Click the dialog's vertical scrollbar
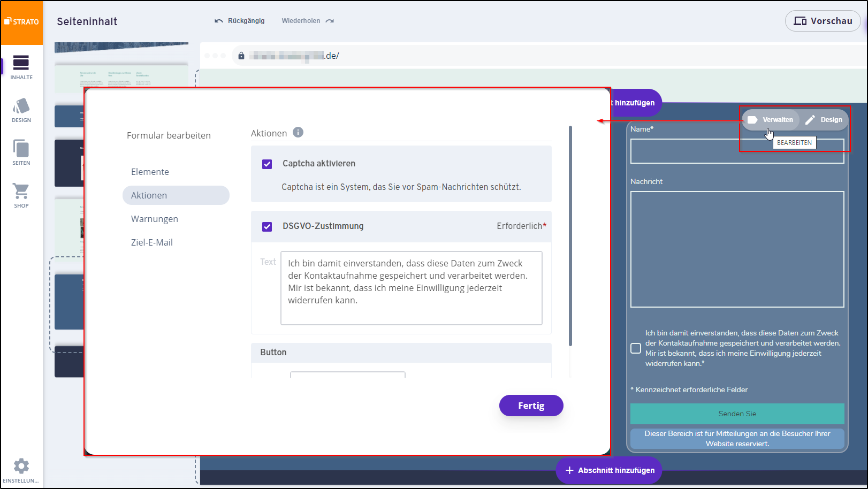The image size is (868, 489). pyautogui.click(x=570, y=235)
